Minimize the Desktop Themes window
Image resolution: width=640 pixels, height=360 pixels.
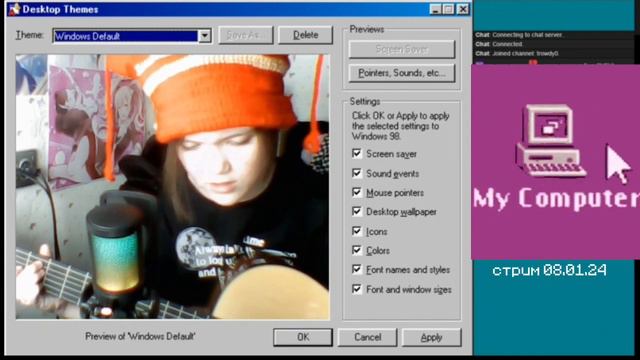pos(436,9)
